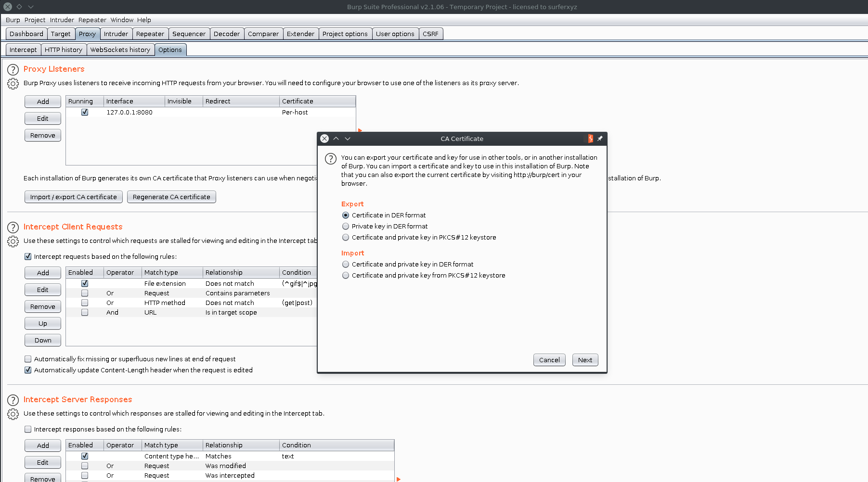The height and width of the screenshot is (482, 868).
Task: Click the down chevron in dialog title bar
Action: point(348,139)
